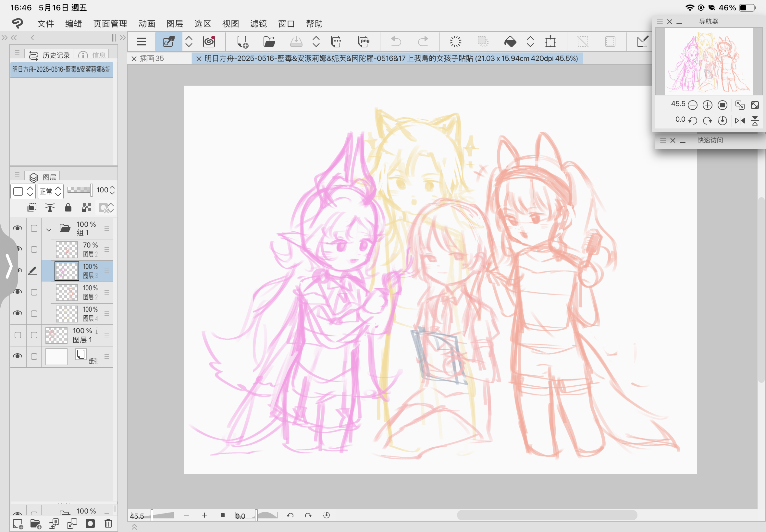Expand the arrows beside the faded save icon

316,42
